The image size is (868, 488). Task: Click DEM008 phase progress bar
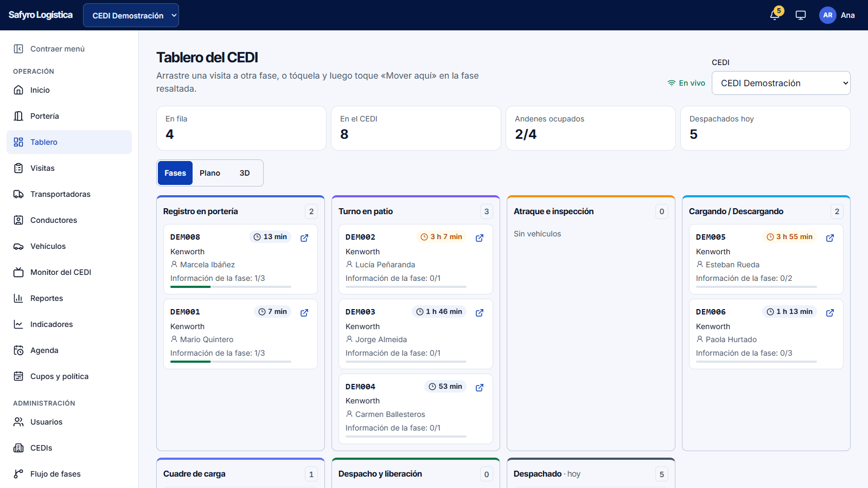pyautogui.click(x=231, y=287)
